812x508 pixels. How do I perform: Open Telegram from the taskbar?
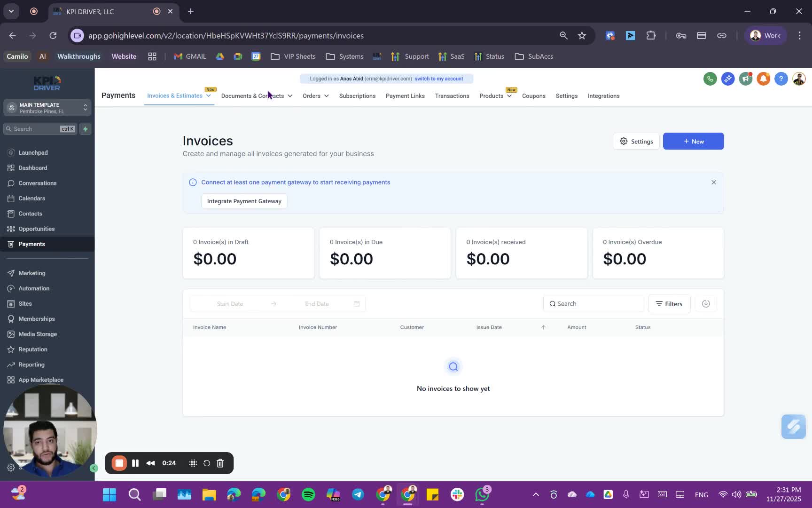pyautogui.click(x=358, y=494)
